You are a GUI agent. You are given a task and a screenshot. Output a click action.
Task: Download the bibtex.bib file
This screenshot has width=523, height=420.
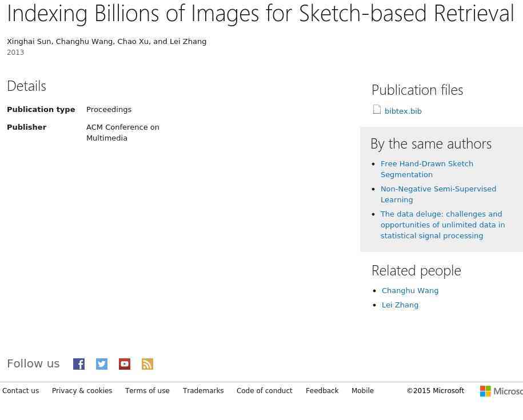point(403,111)
